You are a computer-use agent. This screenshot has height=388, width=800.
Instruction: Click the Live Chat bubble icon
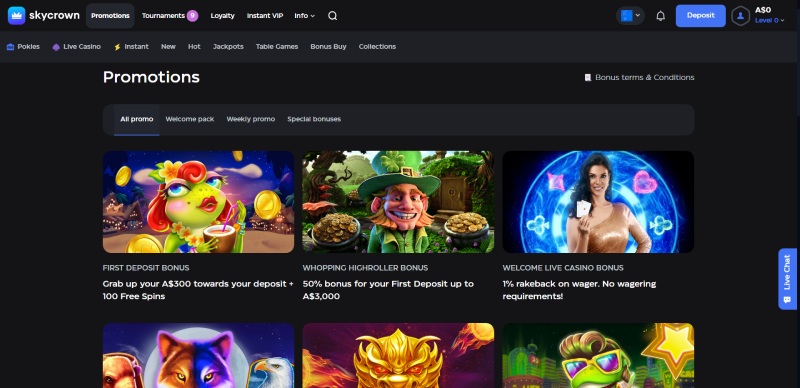(x=786, y=299)
